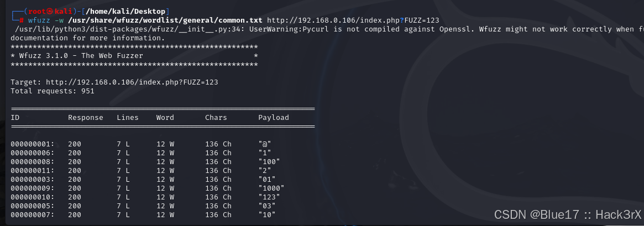Click the Chars column header
This screenshot has height=226, width=644.
click(x=216, y=118)
